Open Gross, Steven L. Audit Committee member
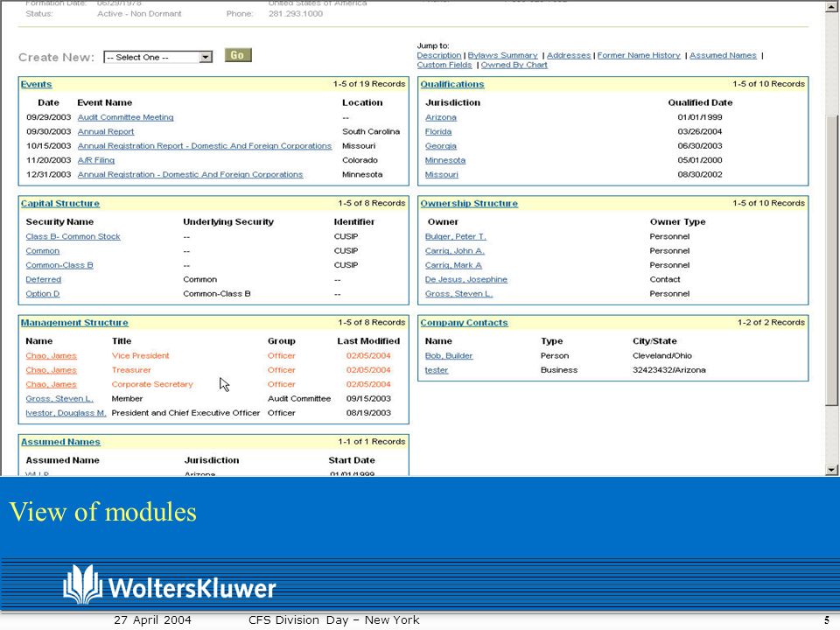 tap(59, 399)
